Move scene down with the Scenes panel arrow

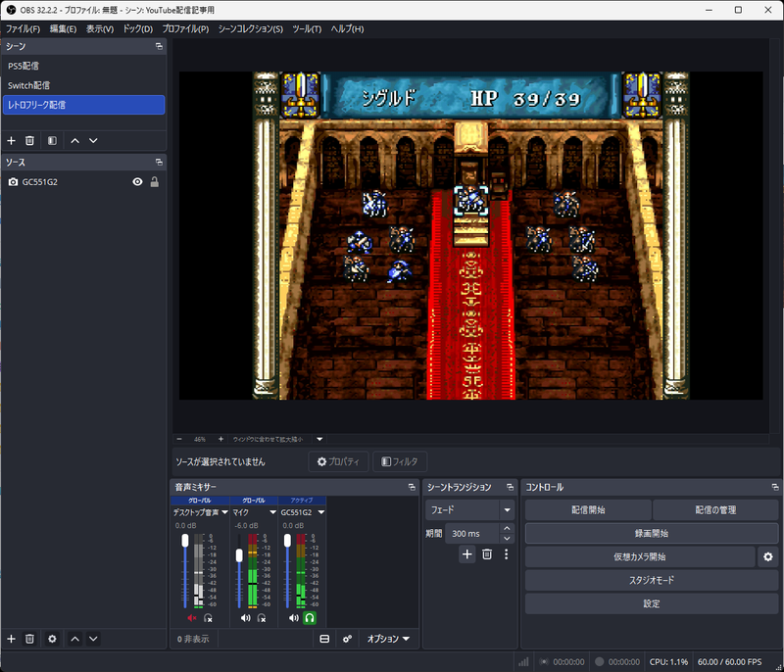pos(93,141)
